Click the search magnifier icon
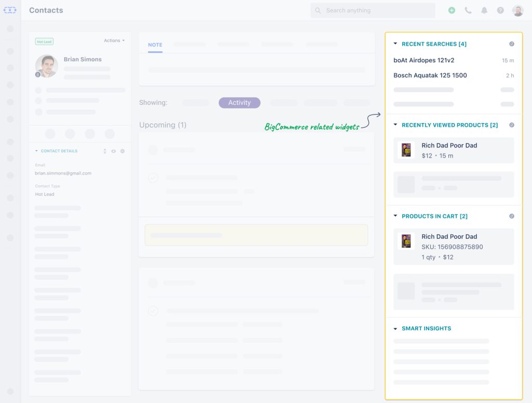Viewport: 532px width, 403px height. [x=317, y=10]
